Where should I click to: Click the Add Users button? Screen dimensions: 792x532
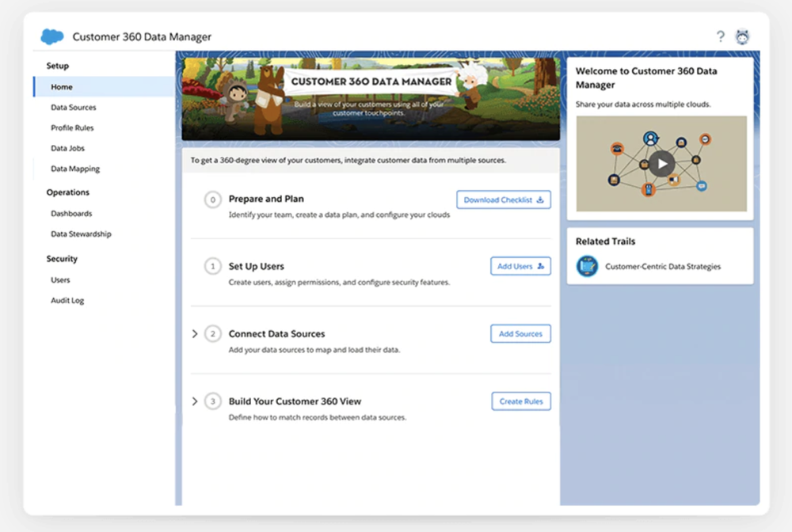[521, 266]
